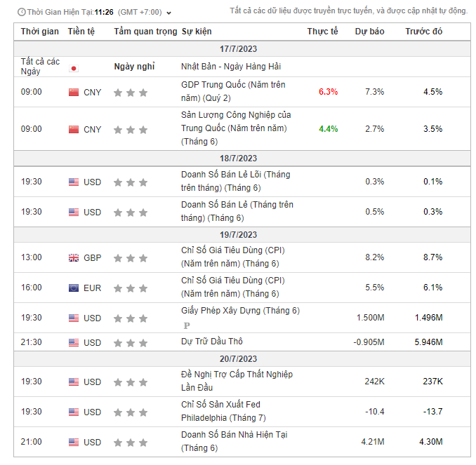Click the 'Thực tế' column header
Viewport: 476px width, 465px height.
click(322, 32)
